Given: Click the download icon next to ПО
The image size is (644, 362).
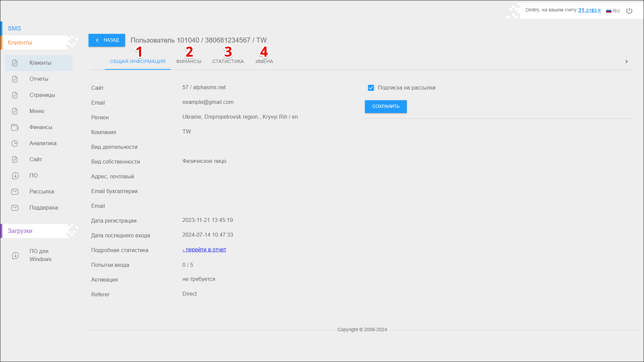Looking at the screenshot, I should click(15, 176).
